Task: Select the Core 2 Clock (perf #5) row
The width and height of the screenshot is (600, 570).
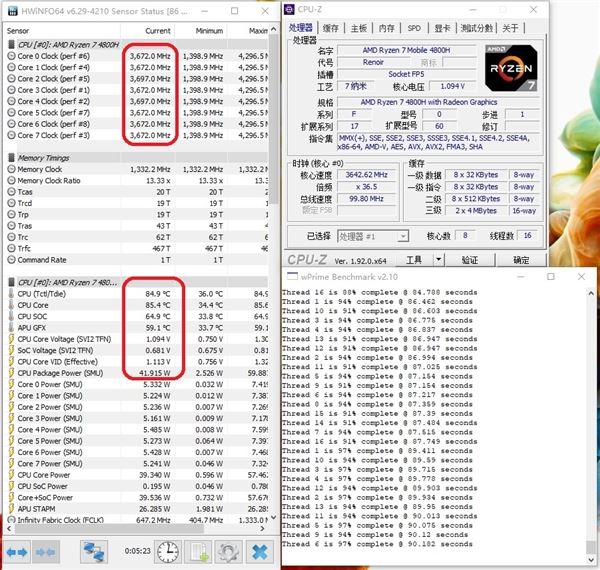Action: pyautogui.click(x=136, y=78)
